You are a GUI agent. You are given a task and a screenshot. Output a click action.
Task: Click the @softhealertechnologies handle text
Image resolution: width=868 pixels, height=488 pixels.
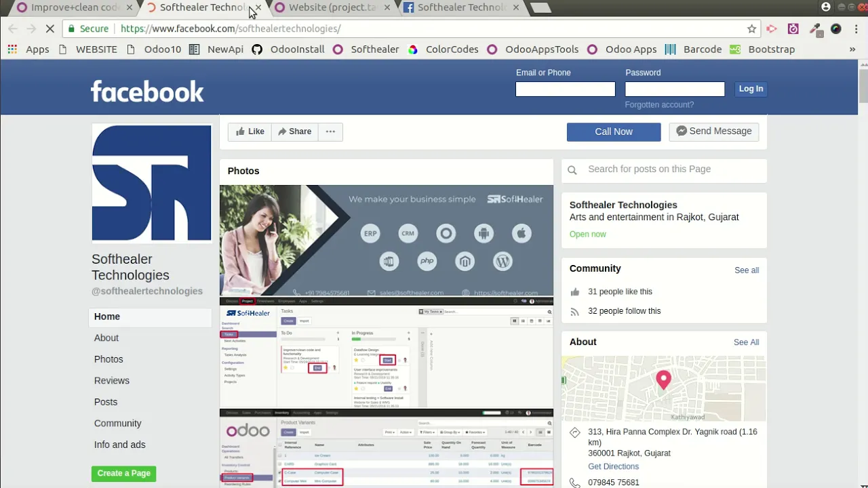tap(147, 291)
